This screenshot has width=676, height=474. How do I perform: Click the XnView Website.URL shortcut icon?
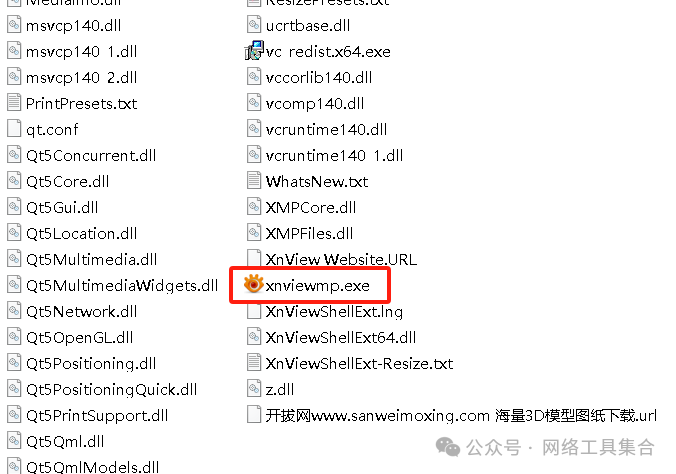254,258
